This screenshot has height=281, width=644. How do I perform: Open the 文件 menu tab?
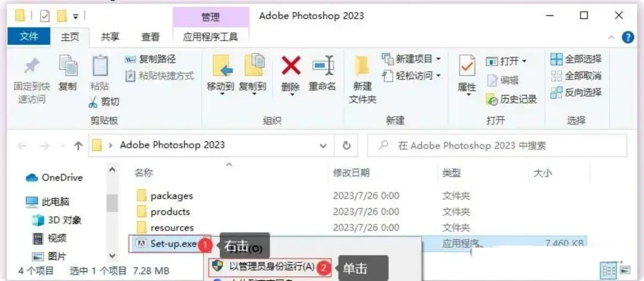(x=29, y=36)
